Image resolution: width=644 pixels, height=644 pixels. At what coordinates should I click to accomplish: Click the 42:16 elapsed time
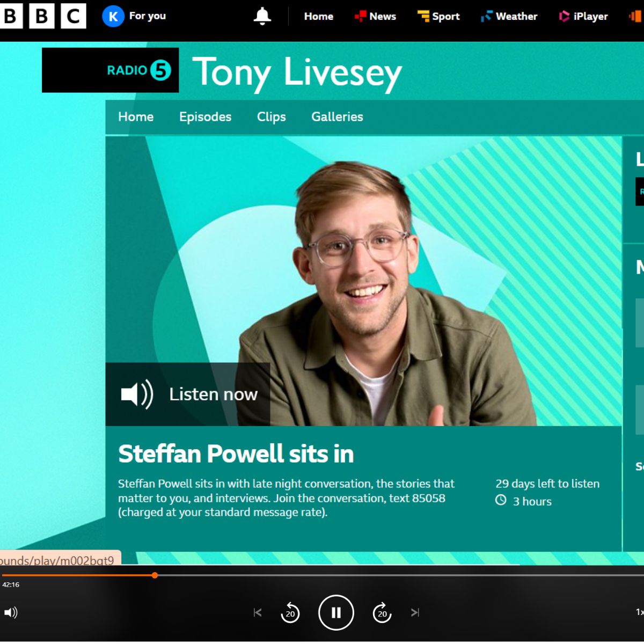click(x=11, y=584)
